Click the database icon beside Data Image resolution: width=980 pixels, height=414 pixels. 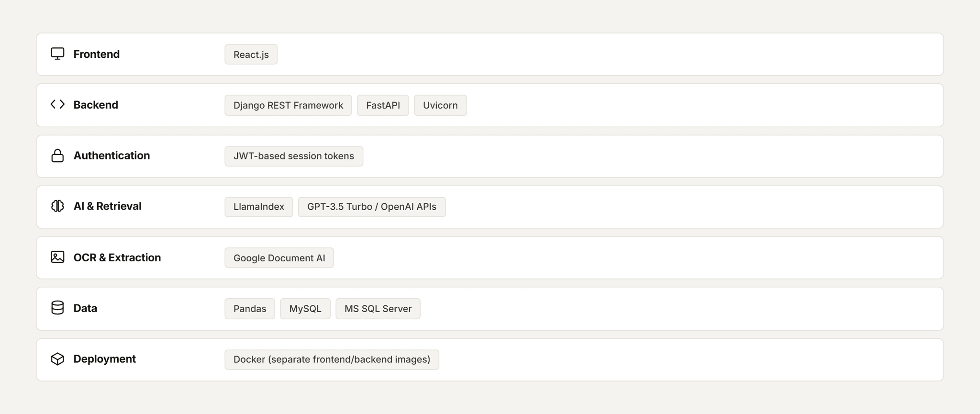coord(57,308)
